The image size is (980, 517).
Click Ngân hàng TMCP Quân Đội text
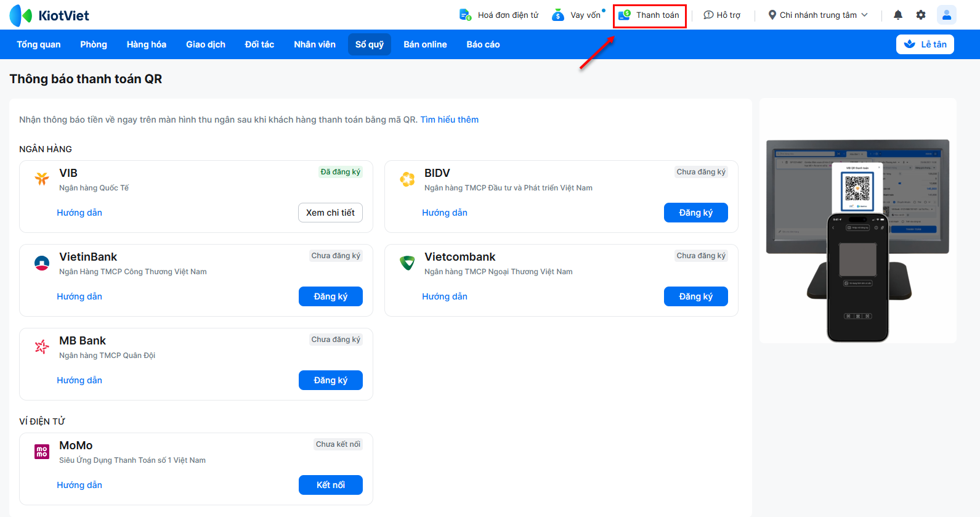[107, 356]
